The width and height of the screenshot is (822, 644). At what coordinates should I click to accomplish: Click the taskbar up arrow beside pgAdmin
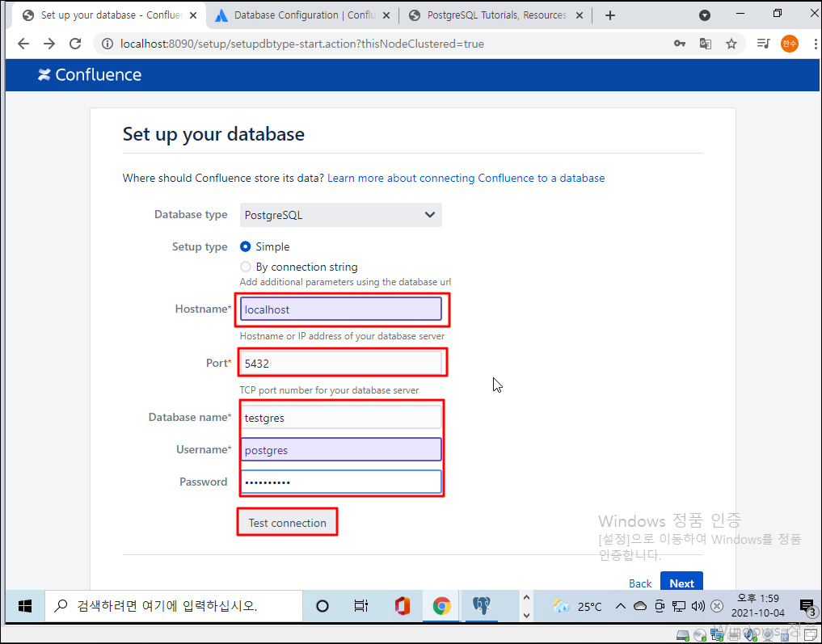526,598
